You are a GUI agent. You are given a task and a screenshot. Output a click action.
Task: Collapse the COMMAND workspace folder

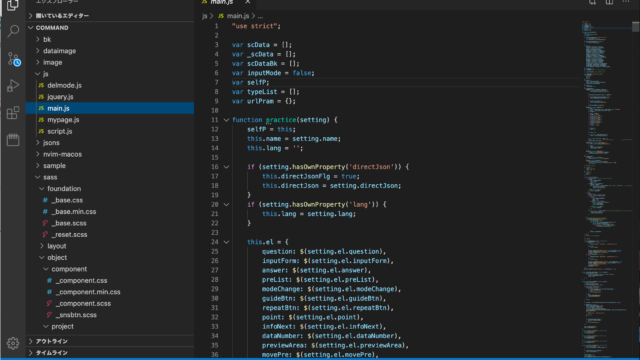pyautogui.click(x=30, y=28)
